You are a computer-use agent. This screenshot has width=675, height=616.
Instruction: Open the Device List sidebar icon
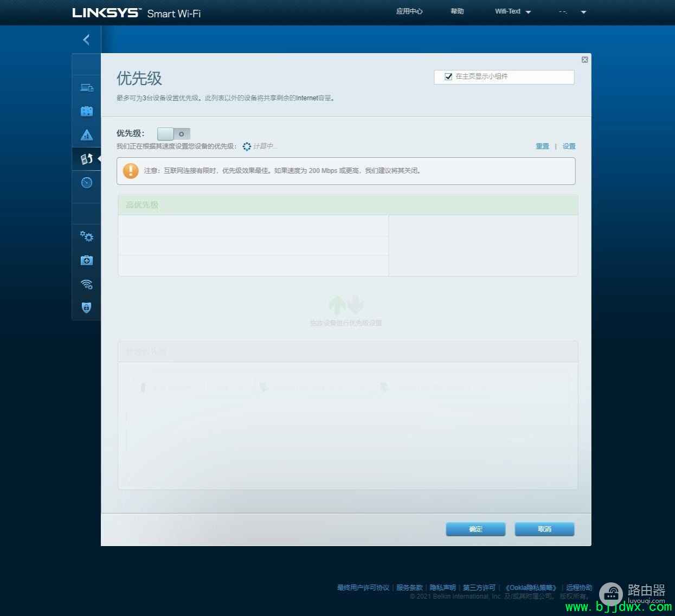pos(87,87)
